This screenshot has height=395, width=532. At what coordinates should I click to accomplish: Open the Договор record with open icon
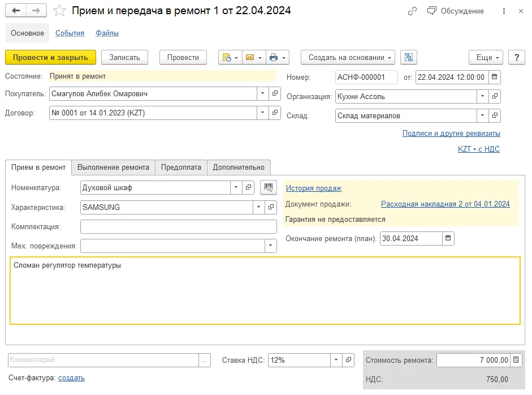(x=275, y=113)
